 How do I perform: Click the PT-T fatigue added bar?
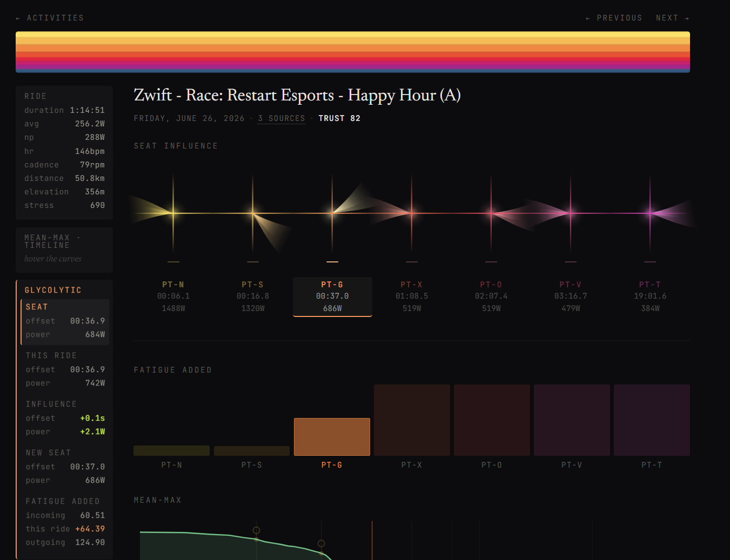(652, 420)
